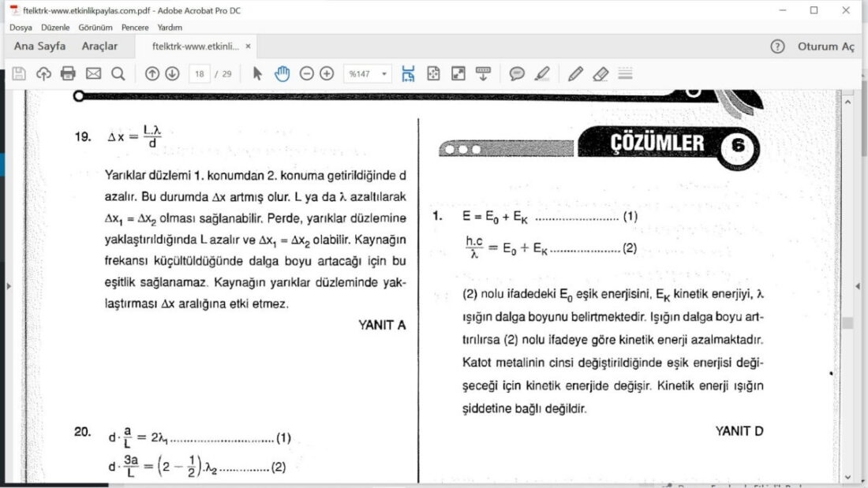Print the document
Viewport: 868px width, 488px height.
[68, 73]
